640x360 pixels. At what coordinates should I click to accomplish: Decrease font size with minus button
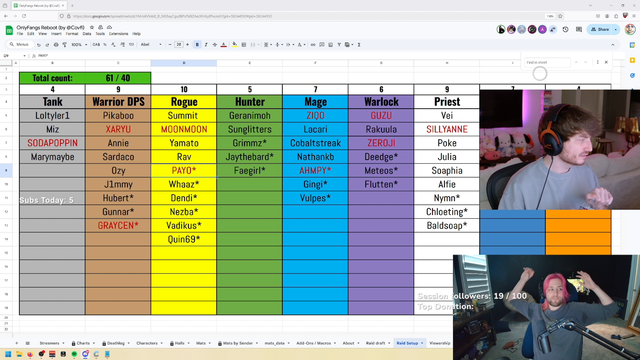pyautogui.click(x=170, y=44)
